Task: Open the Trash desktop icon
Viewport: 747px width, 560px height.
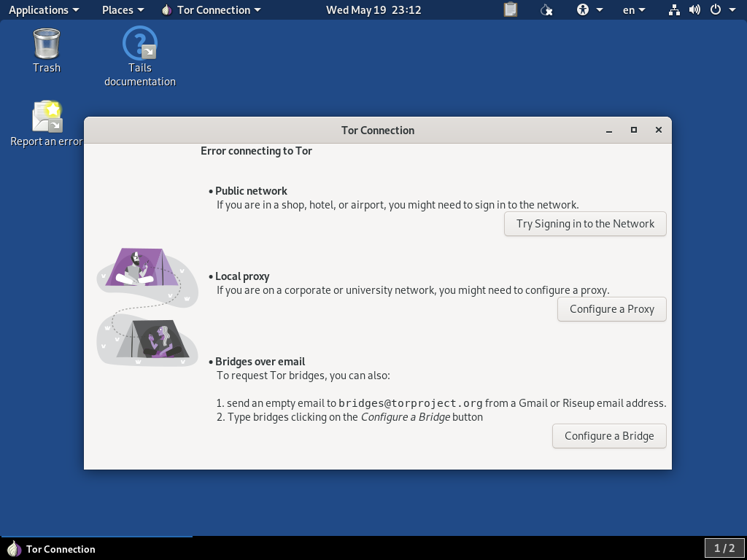Action: (x=46, y=50)
